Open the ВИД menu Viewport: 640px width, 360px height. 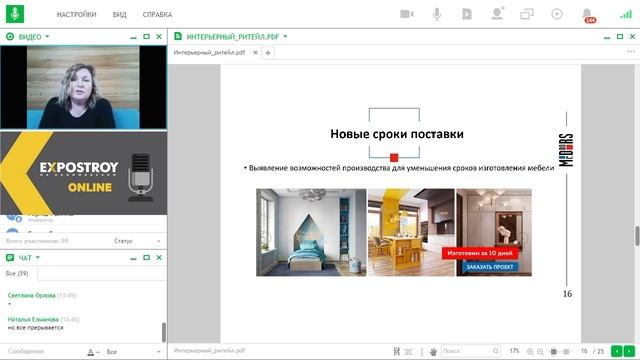point(120,15)
